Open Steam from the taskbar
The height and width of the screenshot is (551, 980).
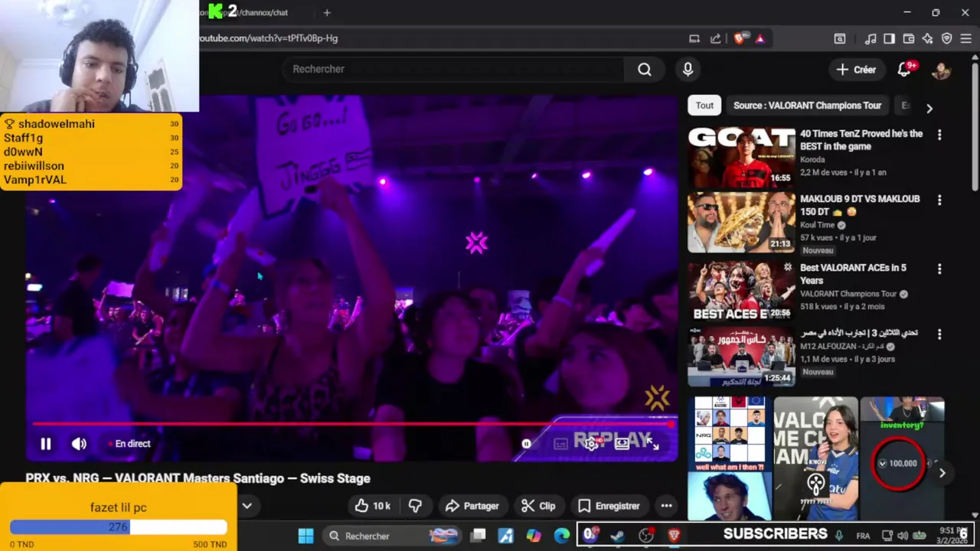(x=618, y=536)
